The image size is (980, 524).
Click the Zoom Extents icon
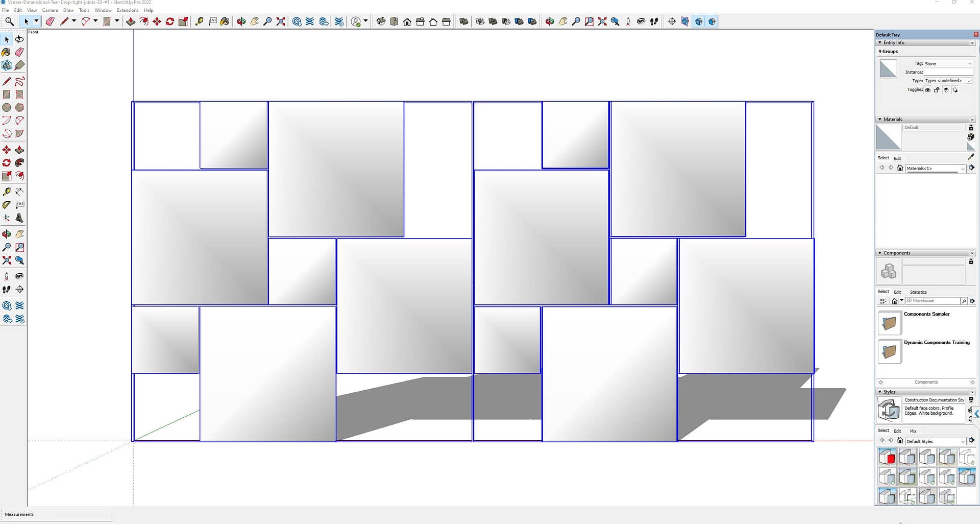pyautogui.click(x=281, y=21)
